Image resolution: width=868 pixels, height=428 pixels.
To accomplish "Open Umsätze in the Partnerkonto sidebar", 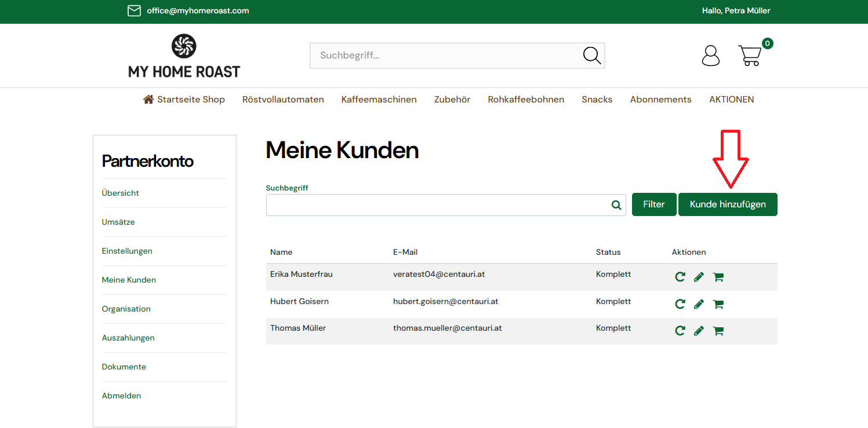I will click(118, 222).
